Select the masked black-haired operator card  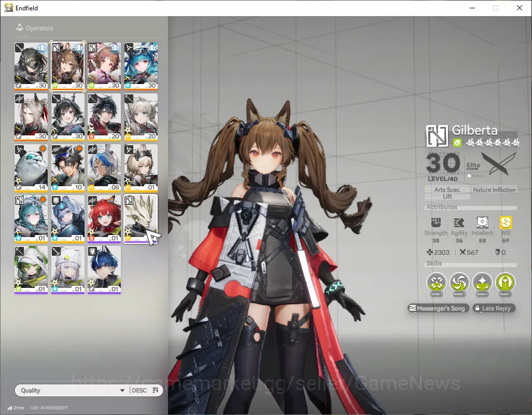[31, 65]
